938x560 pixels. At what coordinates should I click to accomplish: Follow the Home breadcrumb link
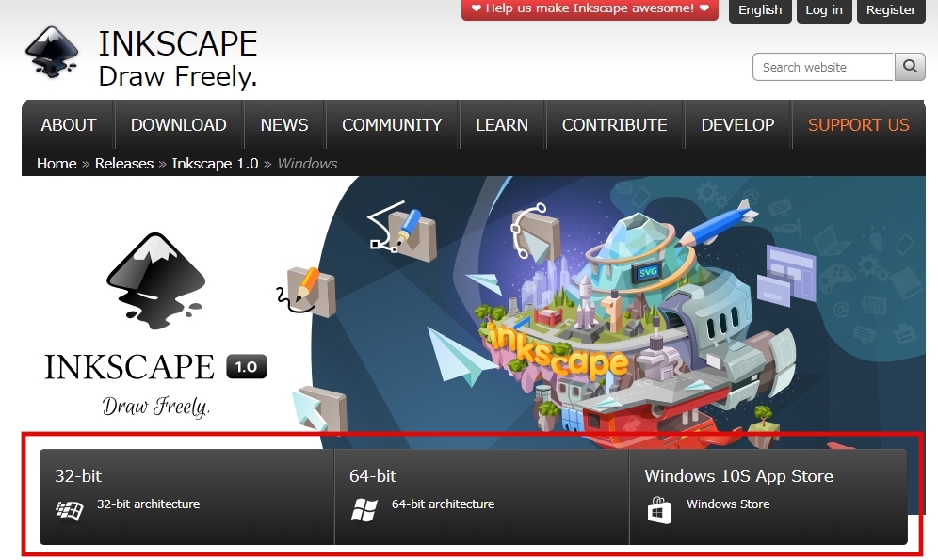tap(57, 163)
